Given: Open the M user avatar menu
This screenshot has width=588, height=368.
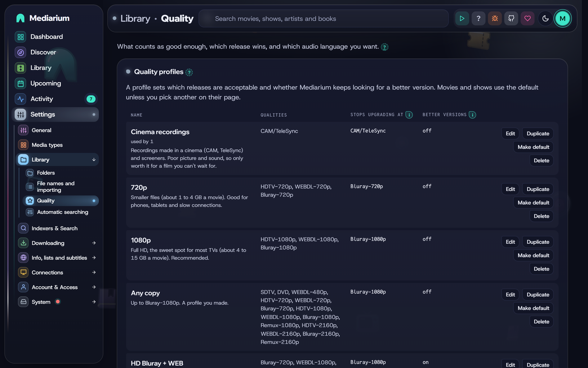Looking at the screenshot, I should pyautogui.click(x=562, y=18).
